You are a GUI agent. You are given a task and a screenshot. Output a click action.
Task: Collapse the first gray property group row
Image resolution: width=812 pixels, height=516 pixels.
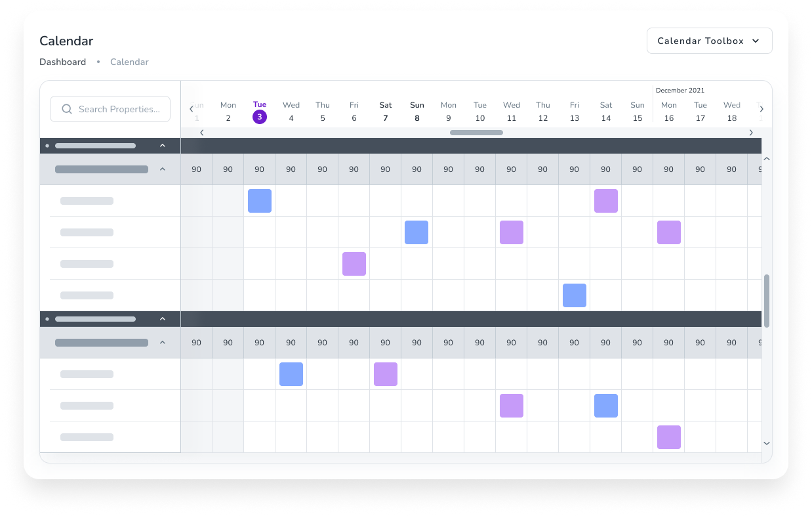tap(163, 169)
